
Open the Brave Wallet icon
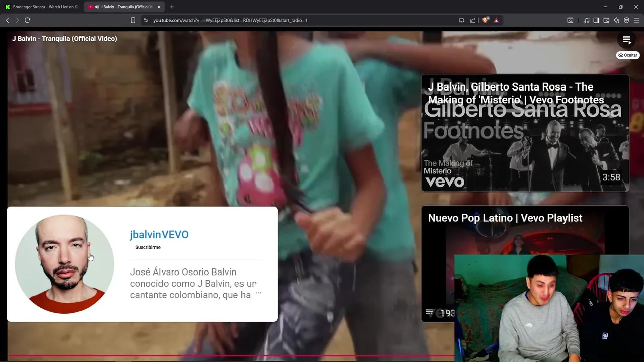606,20
